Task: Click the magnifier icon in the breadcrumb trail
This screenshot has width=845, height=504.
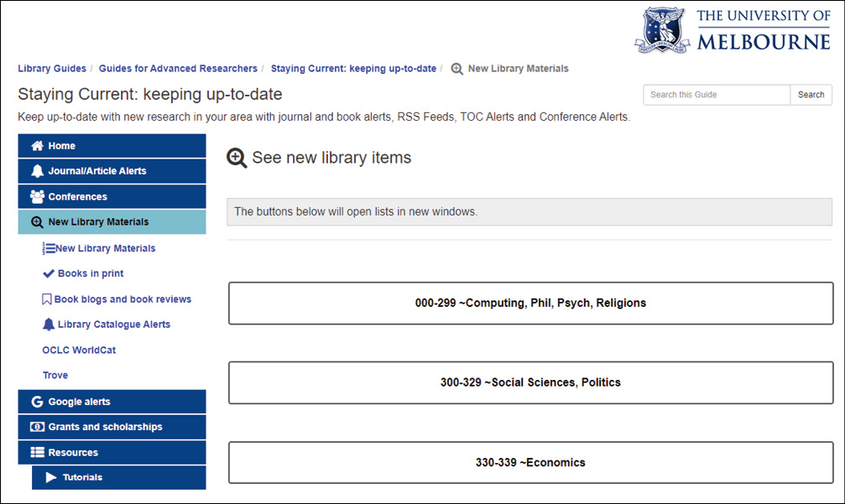Action: pyautogui.click(x=457, y=69)
